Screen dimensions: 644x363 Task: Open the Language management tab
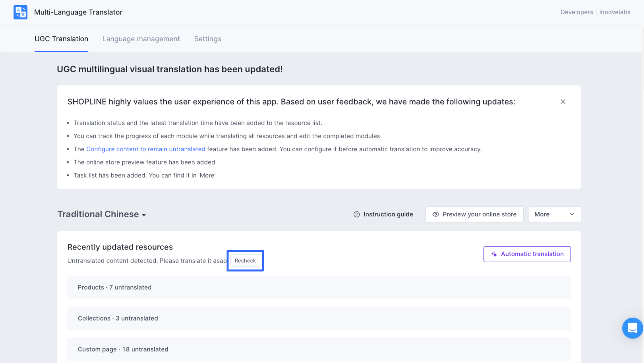[x=141, y=39]
